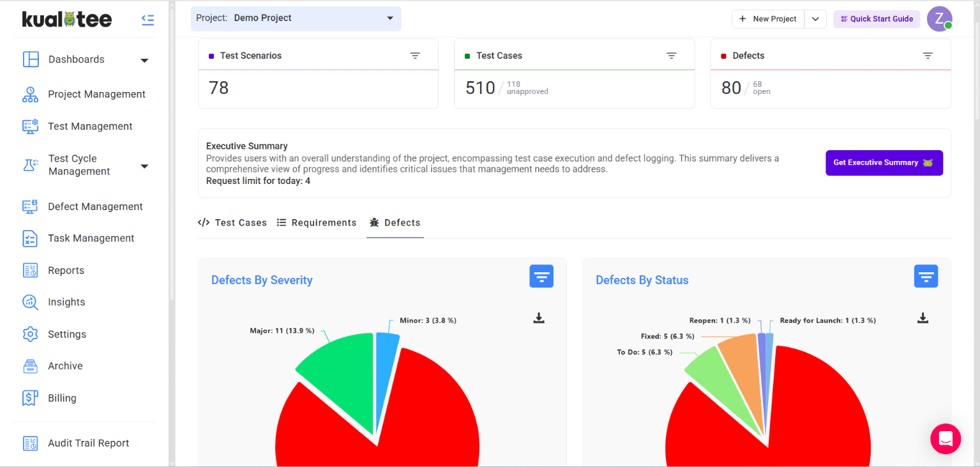Open the Insights section icon
The width and height of the screenshot is (980, 467).
click(30, 302)
